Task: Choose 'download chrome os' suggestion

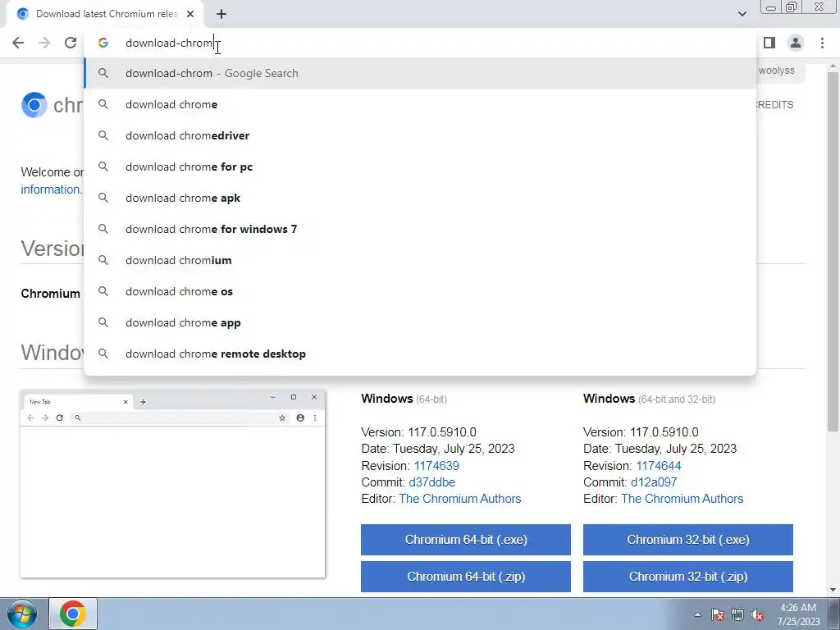Action: 420,291
